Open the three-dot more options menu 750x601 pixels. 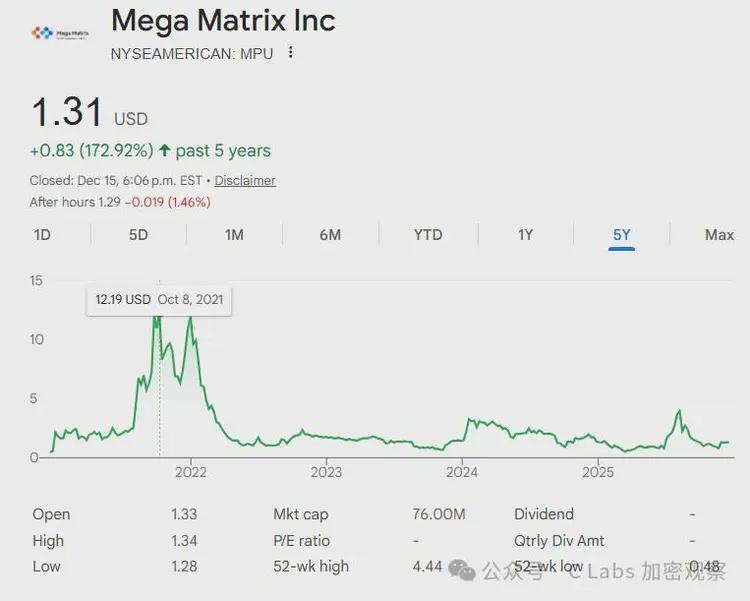click(291, 52)
